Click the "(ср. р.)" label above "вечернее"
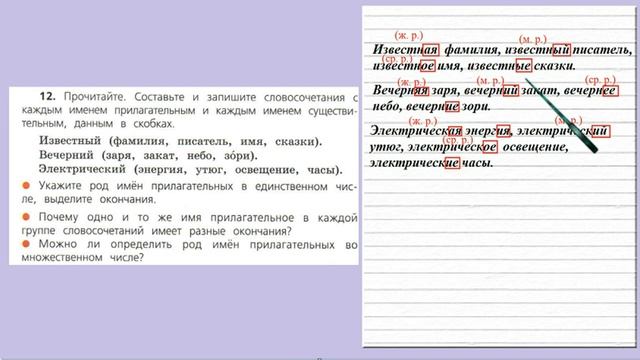 (600, 80)
